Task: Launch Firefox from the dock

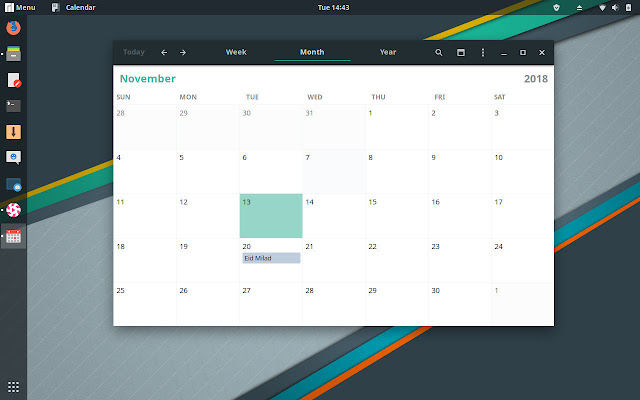Action: point(13,27)
